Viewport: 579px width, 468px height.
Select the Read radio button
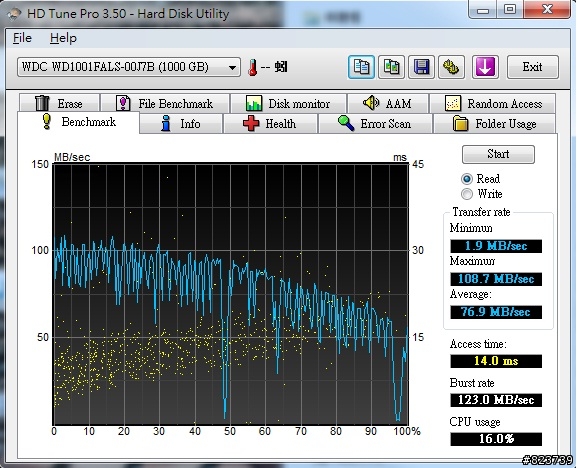(467, 179)
